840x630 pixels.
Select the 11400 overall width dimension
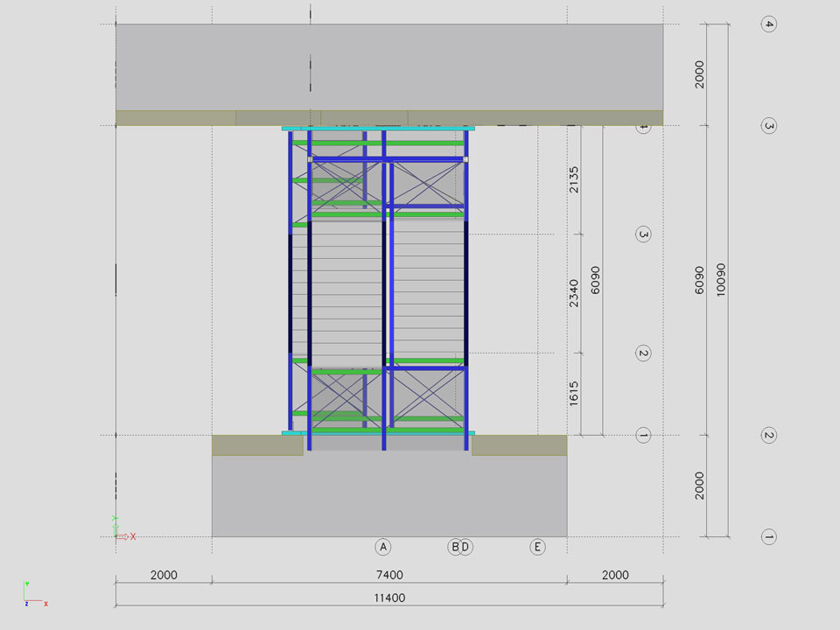click(388, 598)
